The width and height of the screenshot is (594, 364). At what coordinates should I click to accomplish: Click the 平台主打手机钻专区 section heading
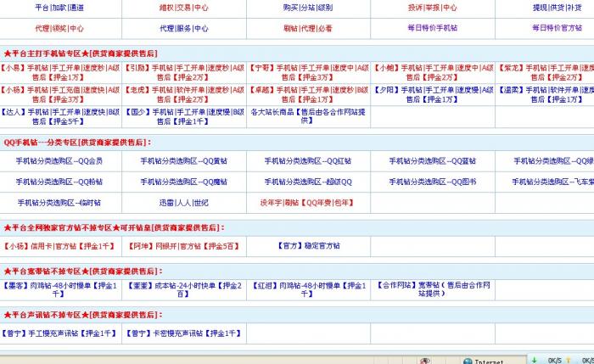[81, 53]
